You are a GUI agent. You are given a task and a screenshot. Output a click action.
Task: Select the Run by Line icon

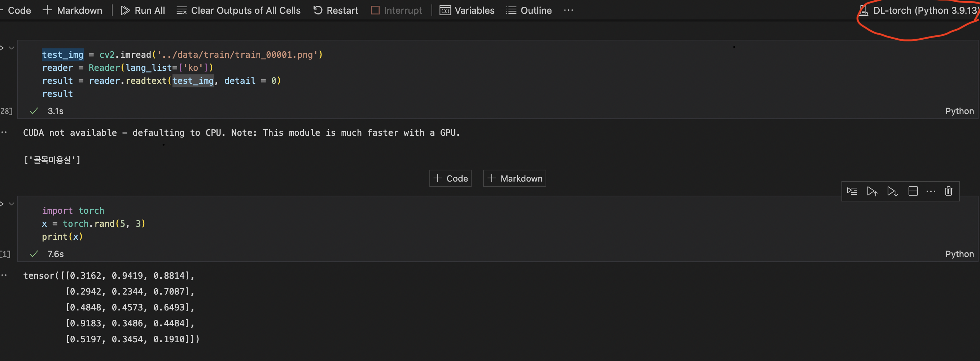[x=853, y=191]
